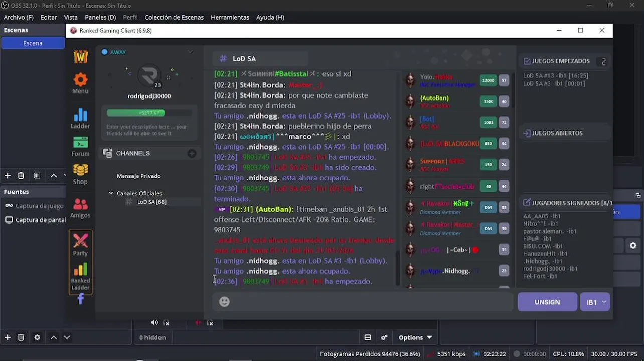Click mixer layout icon beside Options
Screen dimensions: 644x361
368,337
